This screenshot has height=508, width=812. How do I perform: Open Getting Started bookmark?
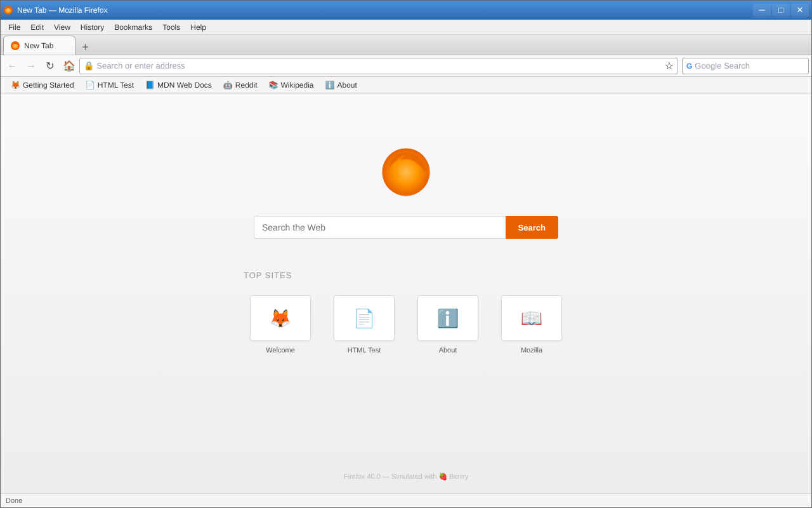click(x=43, y=85)
